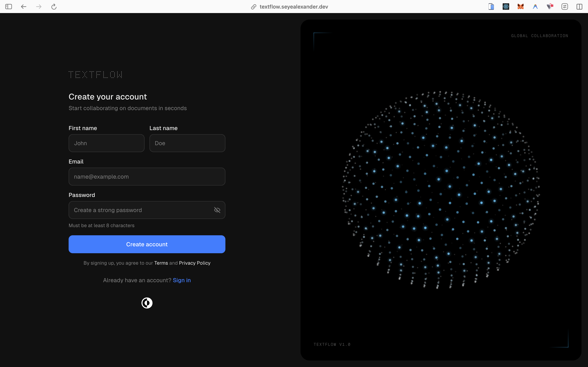588x367 pixels.
Task: Toggle the Safari sidebar icon
Action: 9,7
